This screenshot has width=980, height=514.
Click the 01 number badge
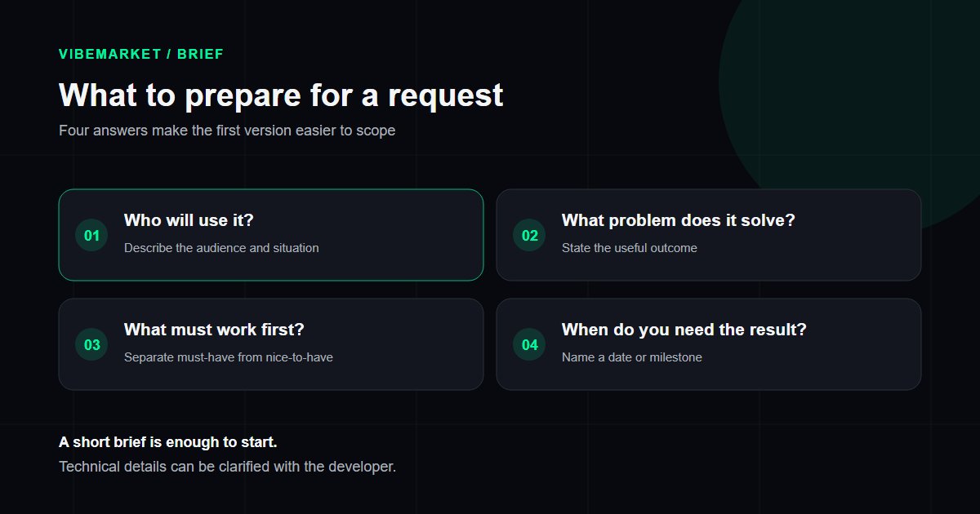91,236
